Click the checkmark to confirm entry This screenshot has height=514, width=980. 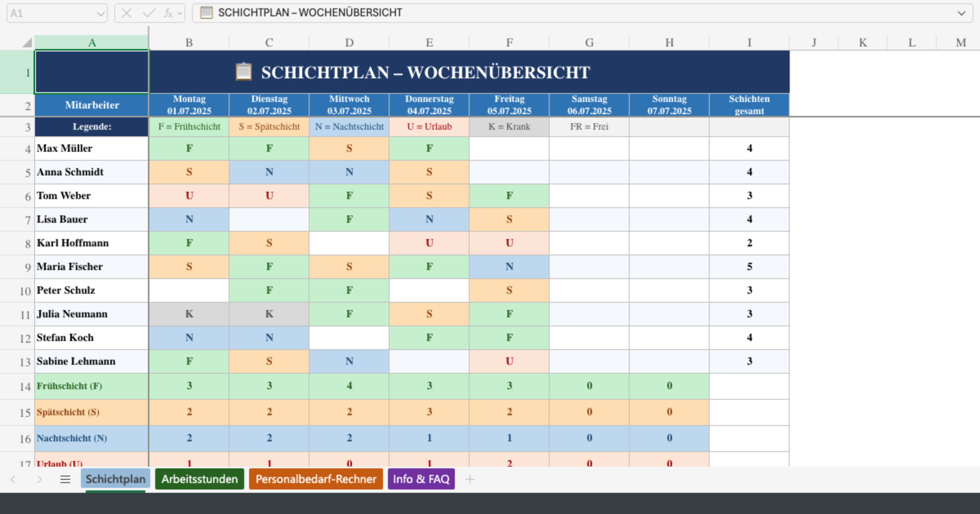point(148,13)
